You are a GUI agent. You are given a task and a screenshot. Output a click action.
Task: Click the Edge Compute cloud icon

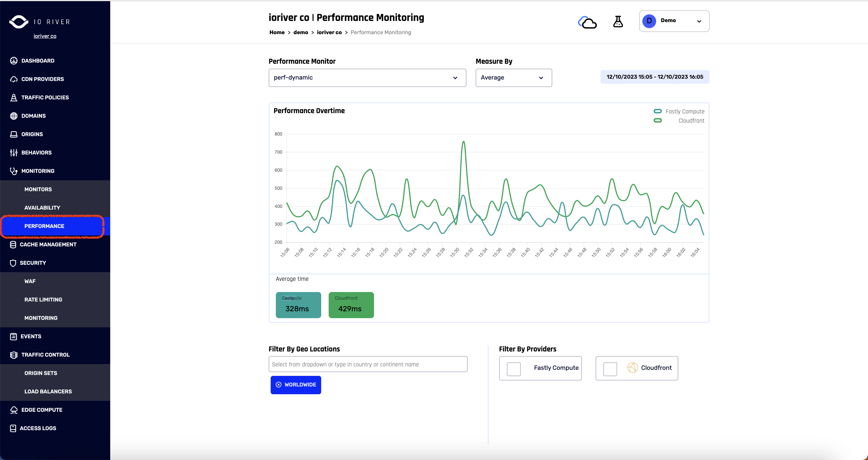14,410
